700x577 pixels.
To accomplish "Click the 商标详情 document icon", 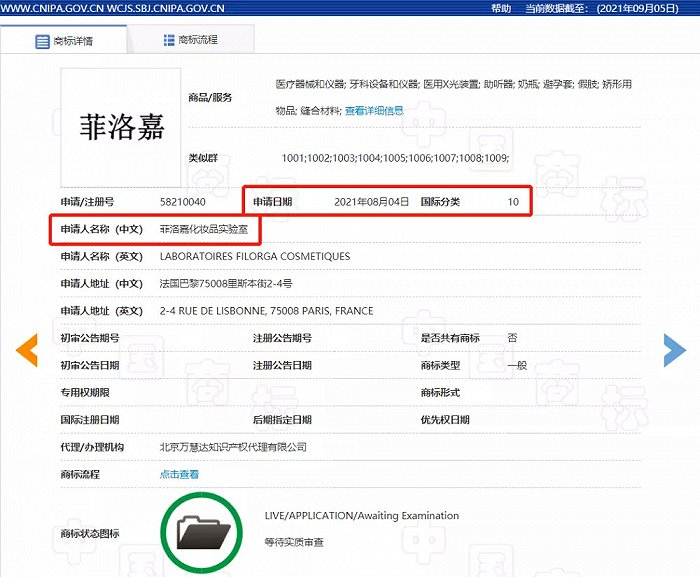I will pyautogui.click(x=42, y=42).
